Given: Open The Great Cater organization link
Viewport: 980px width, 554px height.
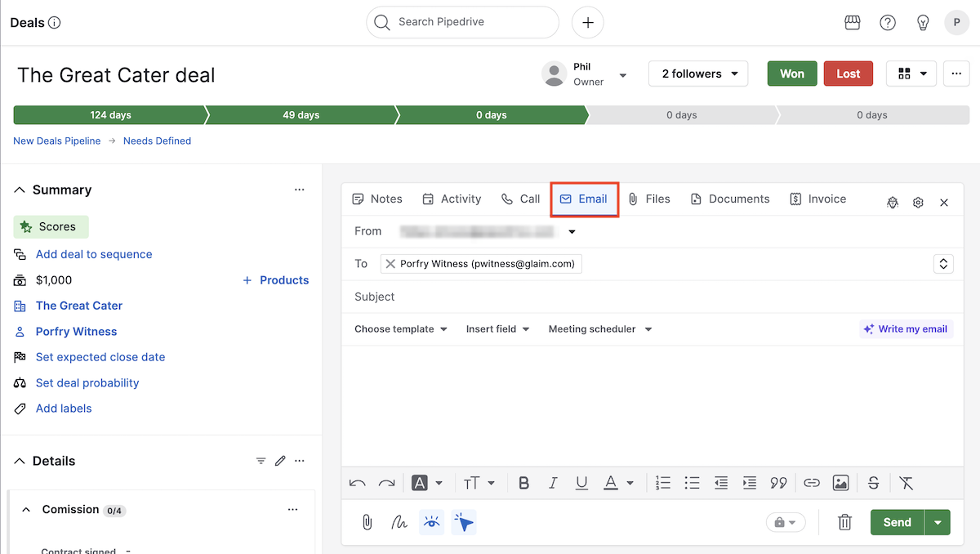Looking at the screenshot, I should pyautogui.click(x=79, y=306).
